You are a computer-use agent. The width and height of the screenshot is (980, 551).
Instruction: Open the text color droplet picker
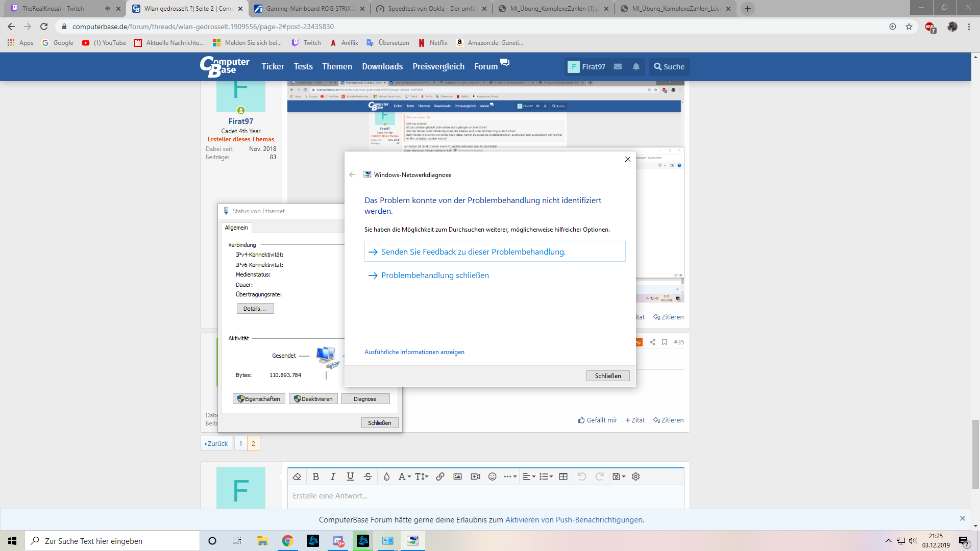click(x=386, y=477)
